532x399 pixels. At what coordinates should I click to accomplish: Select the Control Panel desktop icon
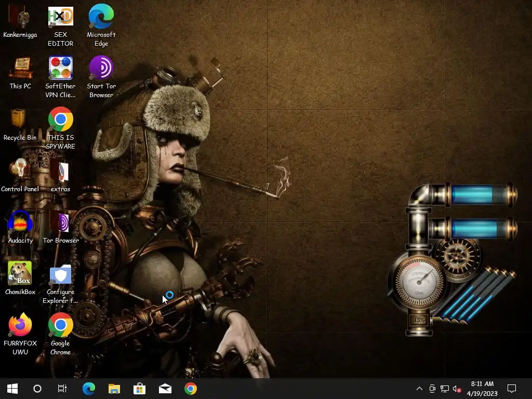coord(20,176)
